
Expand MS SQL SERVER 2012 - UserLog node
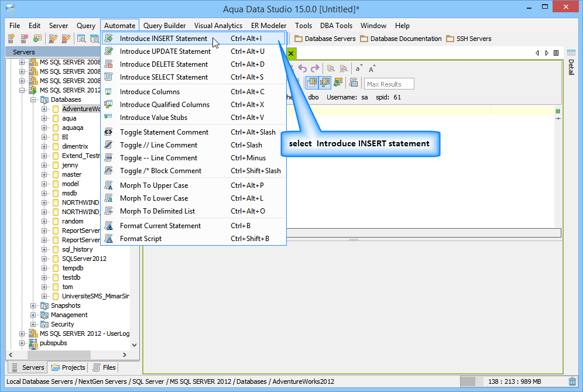point(22,333)
